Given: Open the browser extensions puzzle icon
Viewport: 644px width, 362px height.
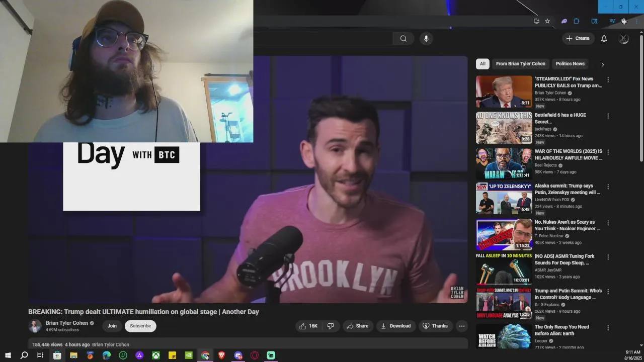Looking at the screenshot, I should click(x=577, y=21).
